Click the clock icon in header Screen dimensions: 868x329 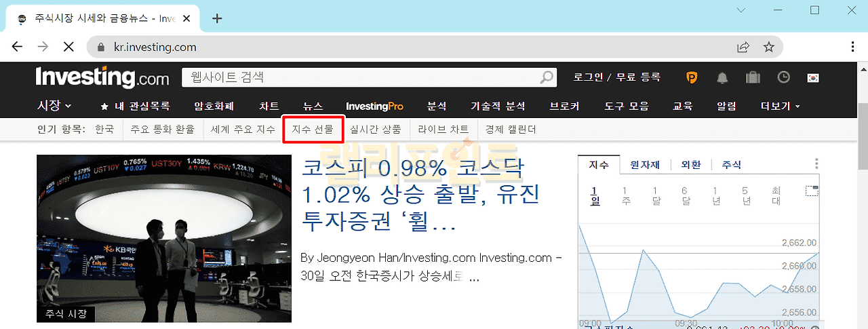[783, 77]
